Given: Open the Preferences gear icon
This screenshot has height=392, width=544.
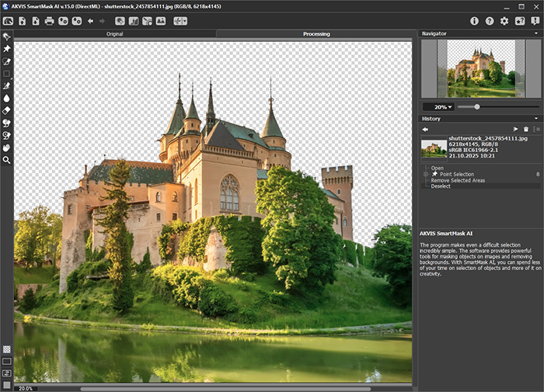Looking at the screenshot, I should click(x=504, y=21).
